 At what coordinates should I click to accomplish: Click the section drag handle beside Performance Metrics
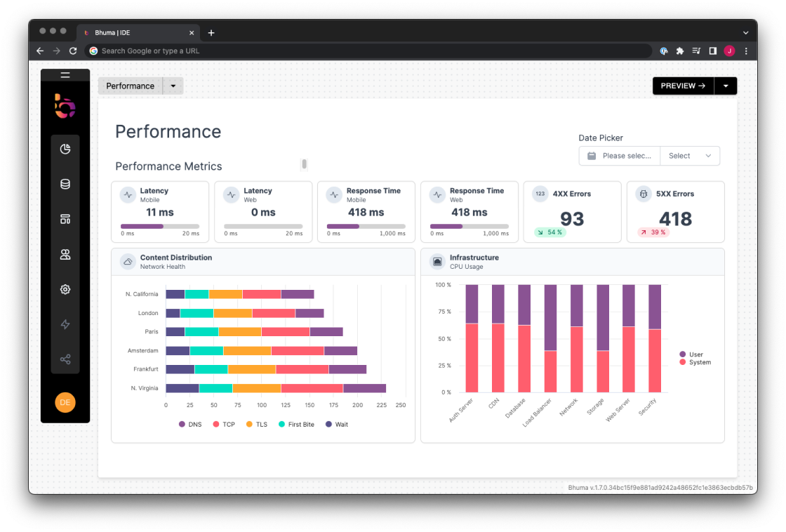[x=305, y=164]
